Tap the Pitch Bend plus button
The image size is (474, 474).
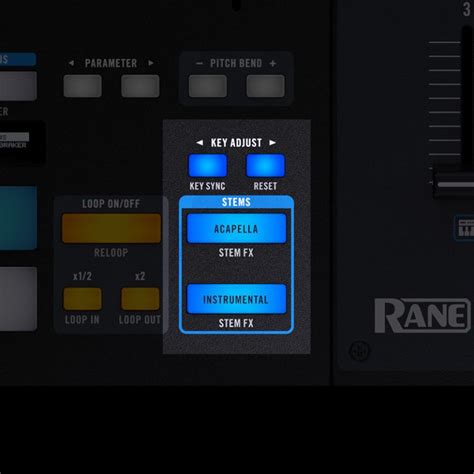tap(265, 86)
